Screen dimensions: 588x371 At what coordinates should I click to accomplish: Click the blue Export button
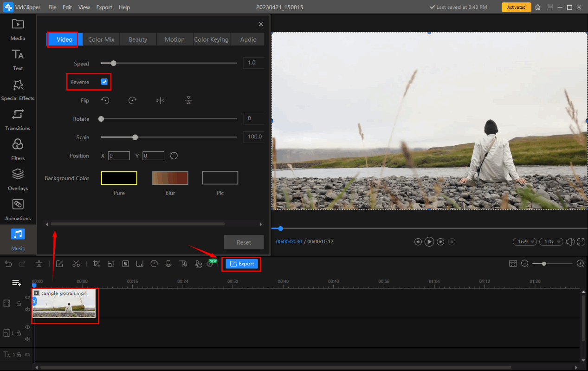click(242, 264)
